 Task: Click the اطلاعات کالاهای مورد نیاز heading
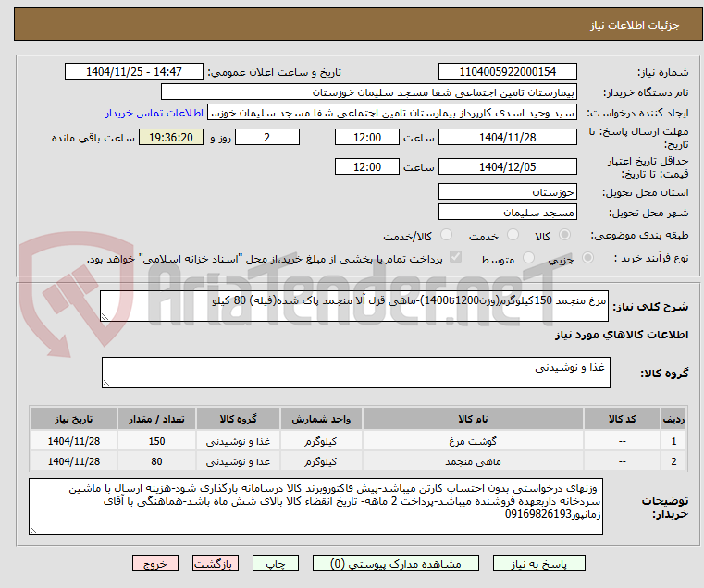[x=622, y=335]
